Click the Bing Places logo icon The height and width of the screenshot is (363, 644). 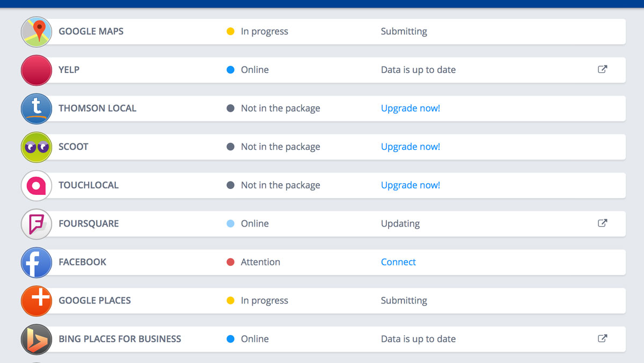(x=36, y=339)
